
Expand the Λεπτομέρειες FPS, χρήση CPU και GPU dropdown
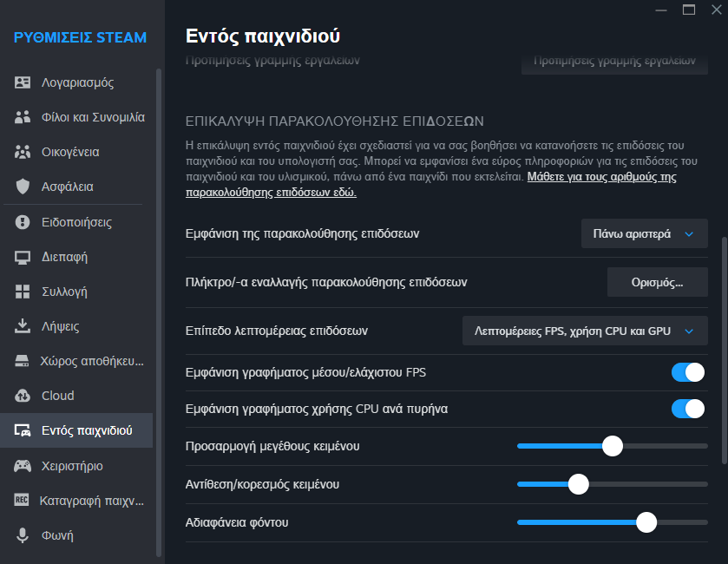click(586, 331)
